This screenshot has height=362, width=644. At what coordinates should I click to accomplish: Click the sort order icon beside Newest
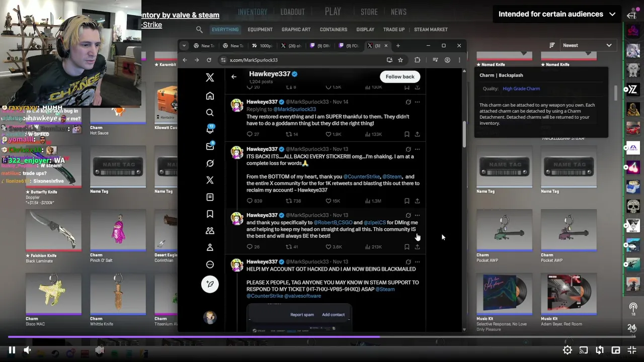[x=552, y=45]
